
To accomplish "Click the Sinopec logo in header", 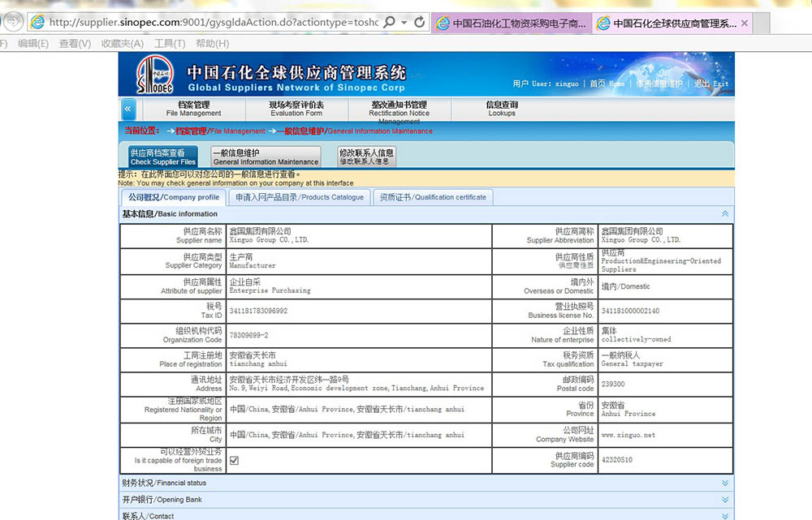I will pos(154,75).
